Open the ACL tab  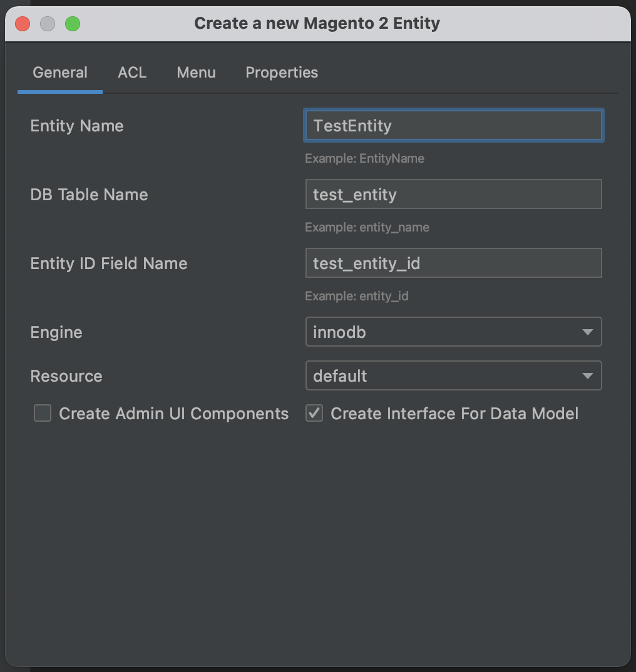(132, 73)
